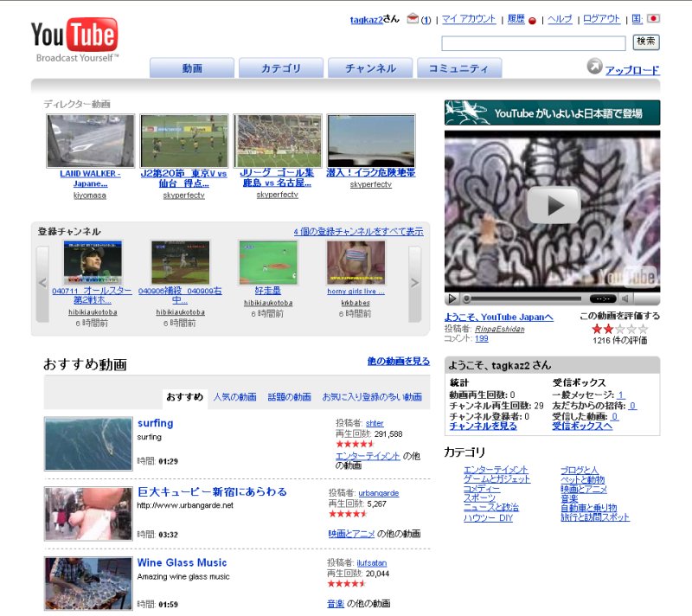
Task: Select the お気に入り登録の多い動画 tab
Action: click(372, 397)
